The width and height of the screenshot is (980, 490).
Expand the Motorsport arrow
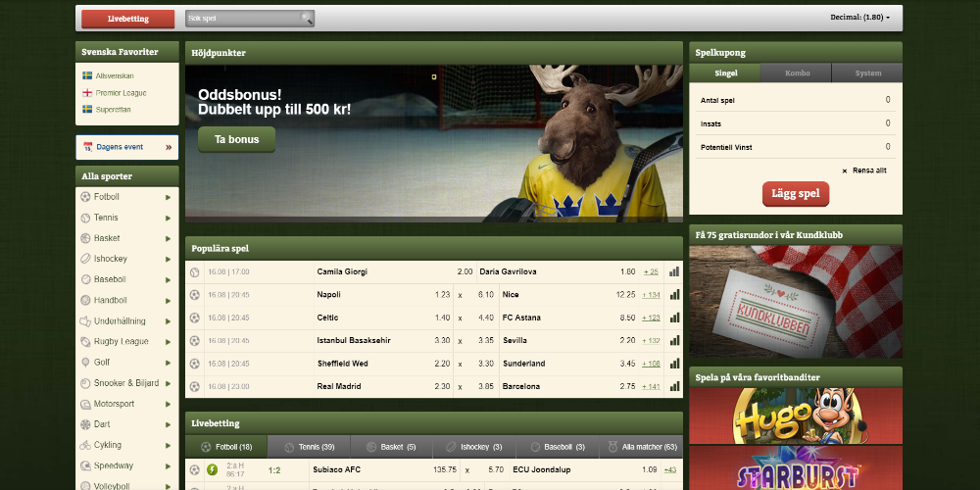(169, 404)
